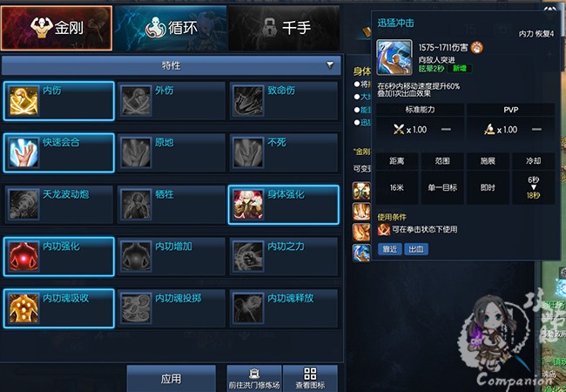Image resolution: width=566 pixels, height=392 pixels.
Task: Choose the 内功强化 red body icon
Action: (24, 257)
